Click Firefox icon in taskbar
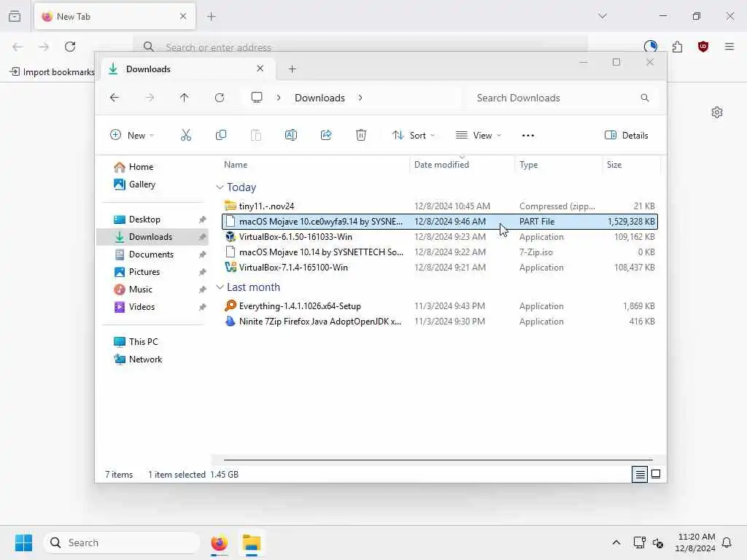 pos(219,542)
